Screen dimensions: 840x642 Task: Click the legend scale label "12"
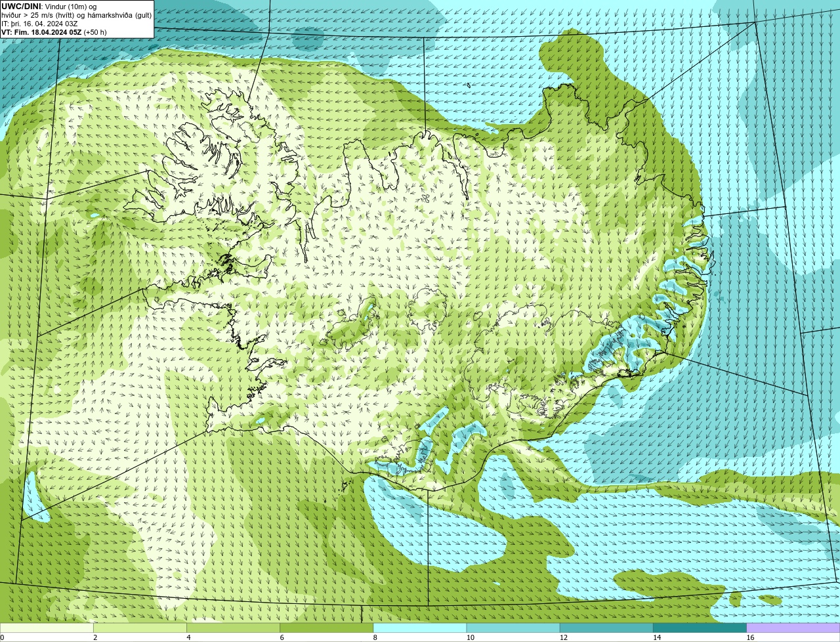coord(563,637)
